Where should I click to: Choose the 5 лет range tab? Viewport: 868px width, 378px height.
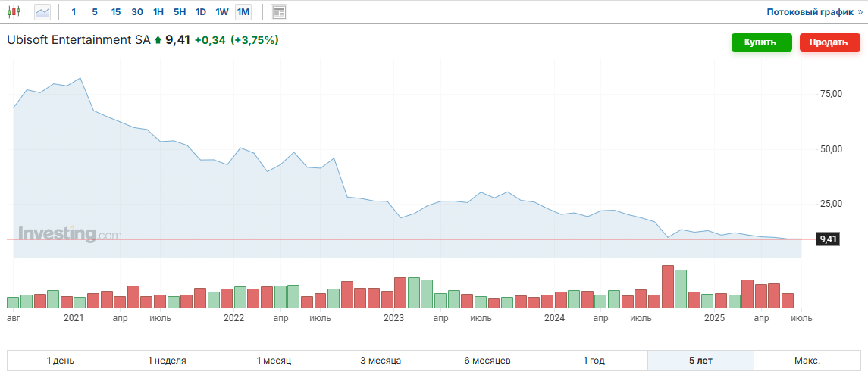[700, 361]
